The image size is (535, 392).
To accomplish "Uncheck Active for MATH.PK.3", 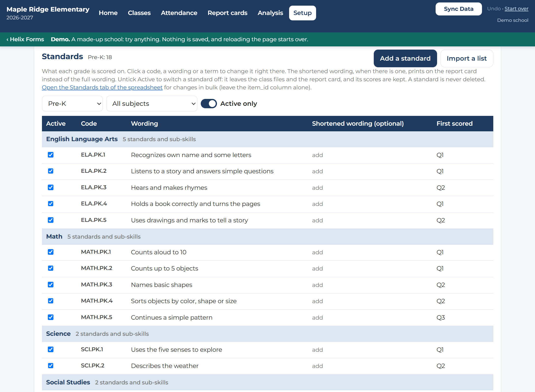I will 51,285.
